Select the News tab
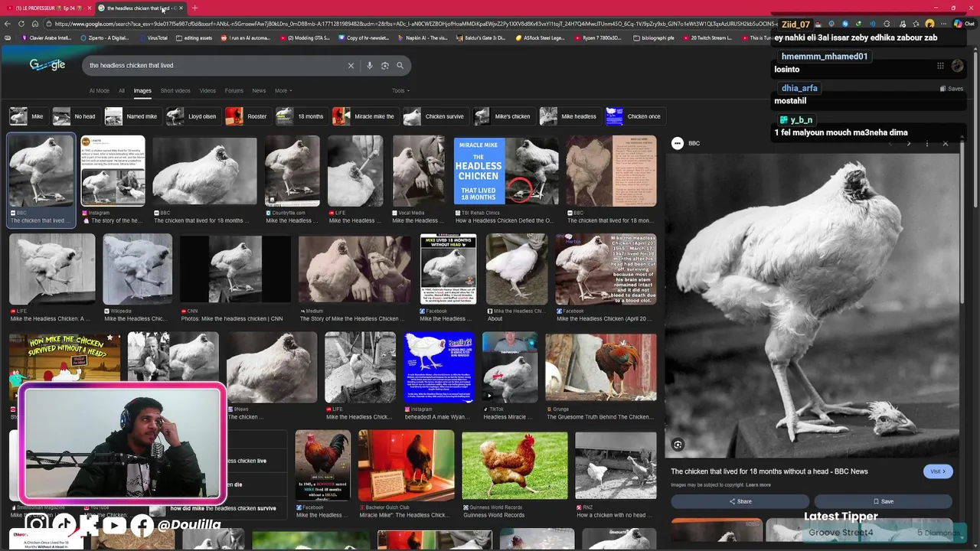The width and height of the screenshot is (980, 551). (x=259, y=91)
